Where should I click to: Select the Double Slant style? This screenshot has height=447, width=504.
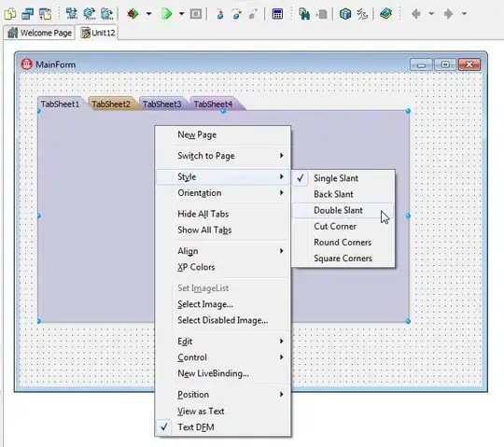(x=343, y=211)
